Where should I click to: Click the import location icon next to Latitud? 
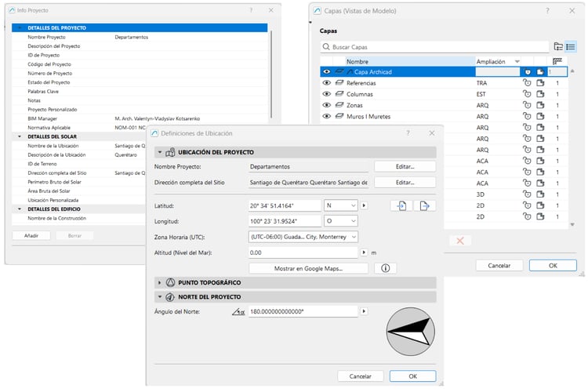pyautogui.click(x=401, y=205)
